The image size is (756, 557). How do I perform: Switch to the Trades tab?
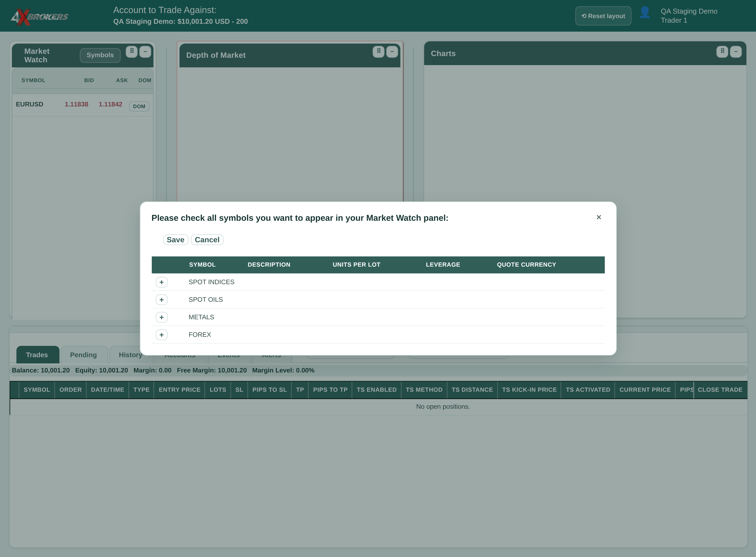pos(37,355)
